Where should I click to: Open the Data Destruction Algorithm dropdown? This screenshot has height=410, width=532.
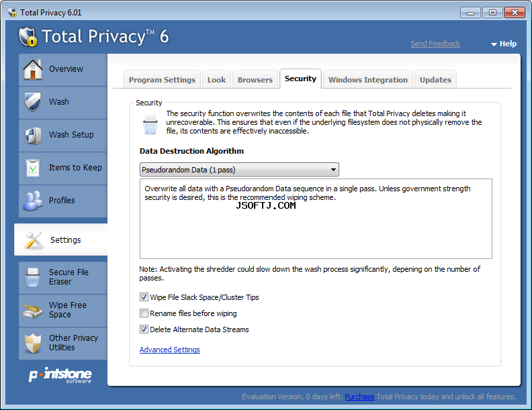click(239, 169)
